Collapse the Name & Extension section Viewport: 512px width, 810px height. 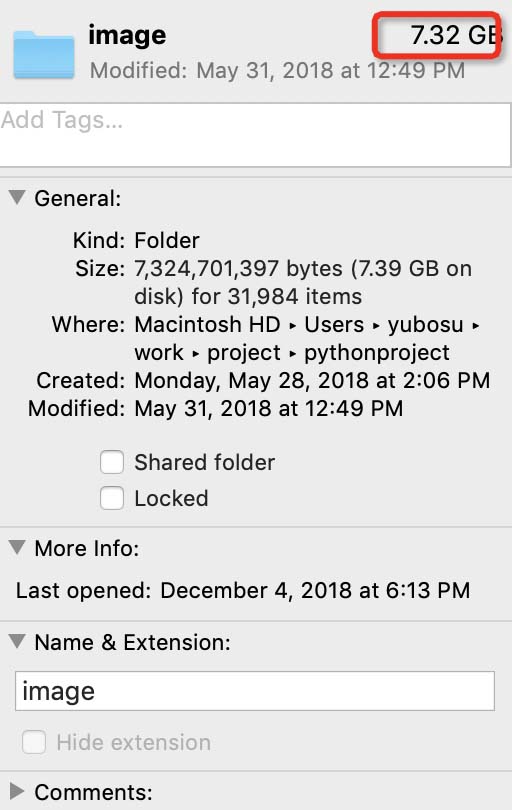pos(17,642)
